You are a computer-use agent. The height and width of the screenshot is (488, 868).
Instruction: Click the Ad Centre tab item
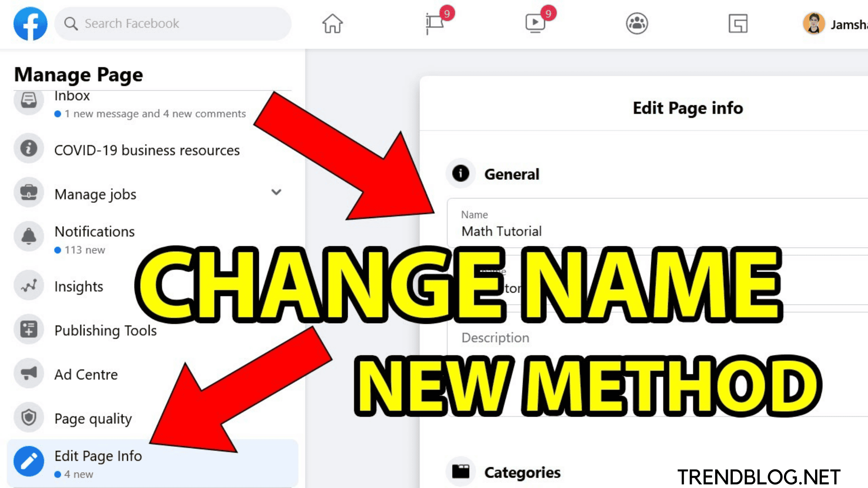[86, 374]
